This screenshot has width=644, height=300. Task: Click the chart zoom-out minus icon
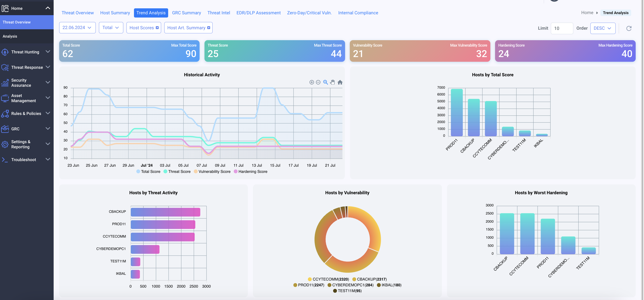(x=318, y=82)
